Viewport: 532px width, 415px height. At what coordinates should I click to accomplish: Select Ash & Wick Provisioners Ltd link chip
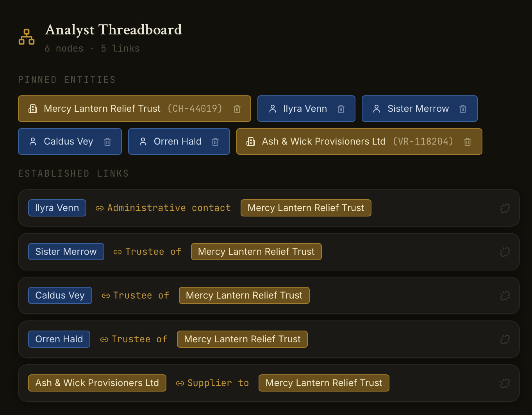pyautogui.click(x=97, y=383)
